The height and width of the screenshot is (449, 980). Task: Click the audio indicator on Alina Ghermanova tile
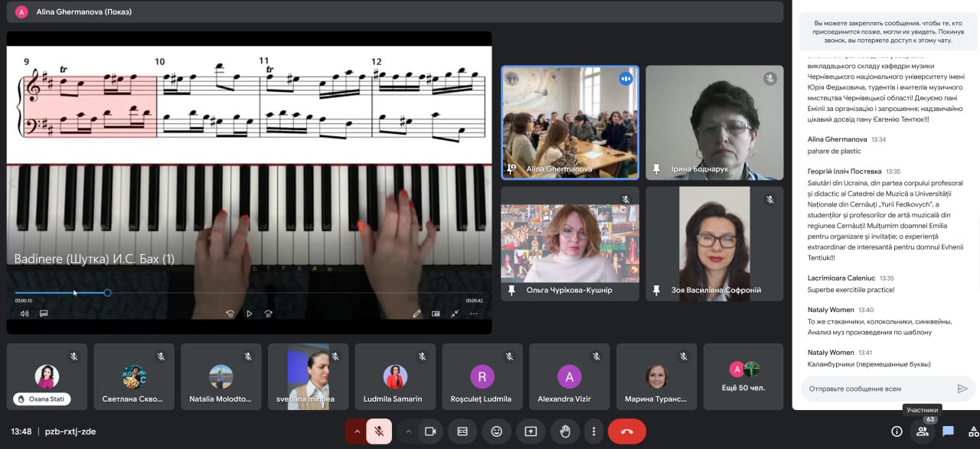click(x=626, y=78)
